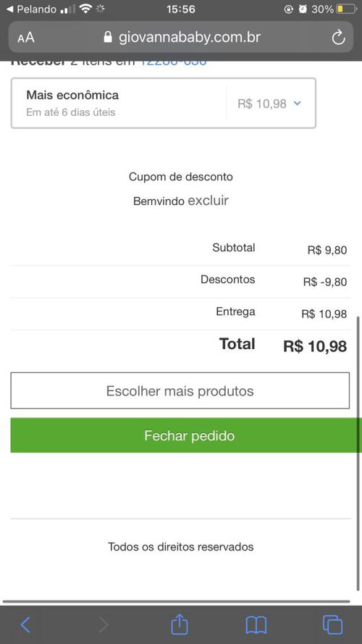Screen dimensions: 362x644
Task: Click the Fechar pedido button
Action: click(186, 435)
